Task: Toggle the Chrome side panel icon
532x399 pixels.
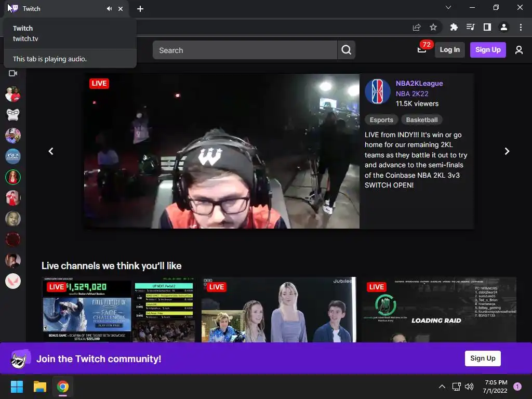Action: (x=487, y=27)
